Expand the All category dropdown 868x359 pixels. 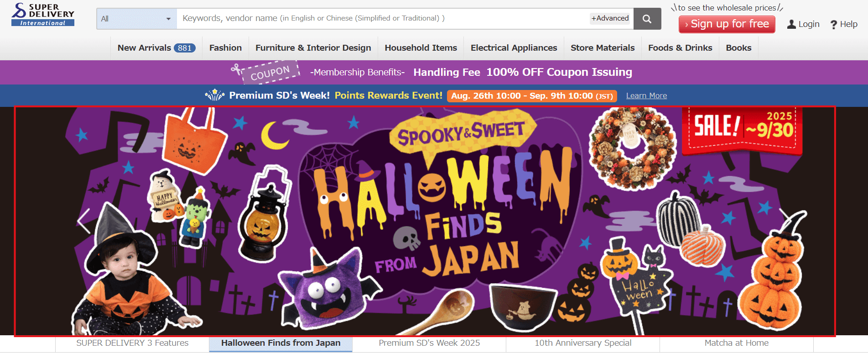point(137,19)
